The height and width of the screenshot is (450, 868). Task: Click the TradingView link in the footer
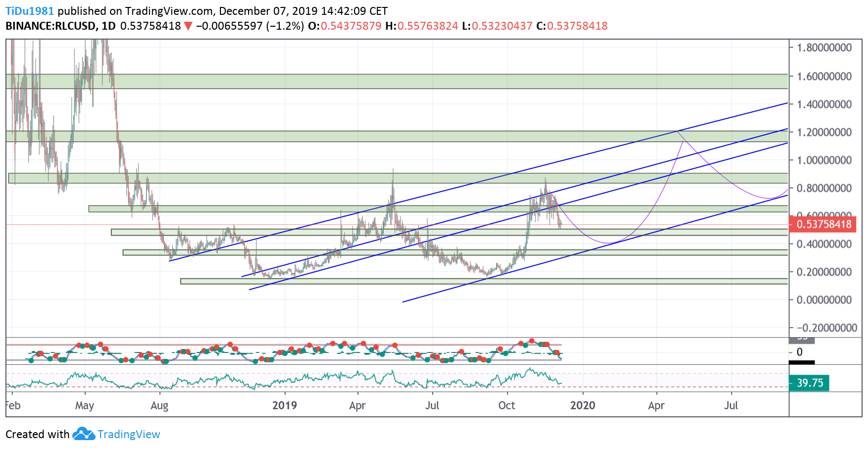129,435
